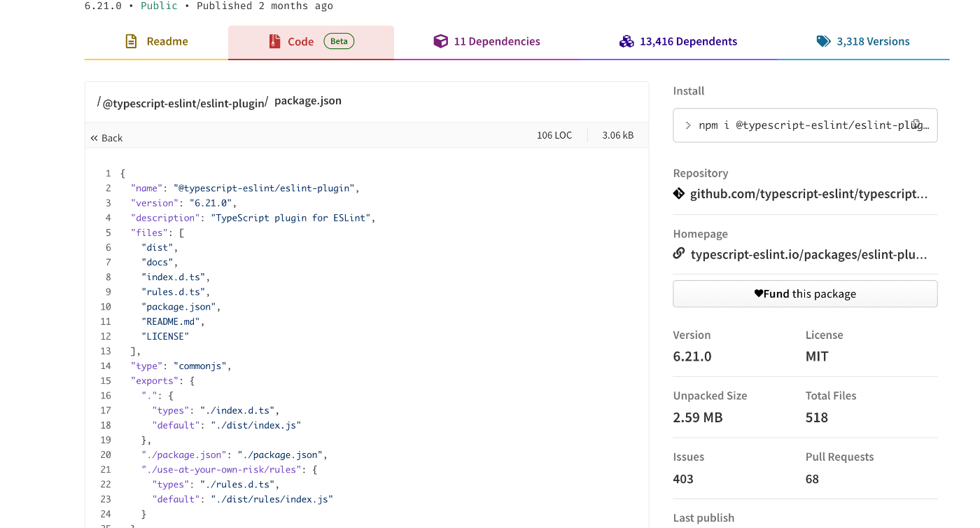Click the Total Files value 518

point(817,417)
